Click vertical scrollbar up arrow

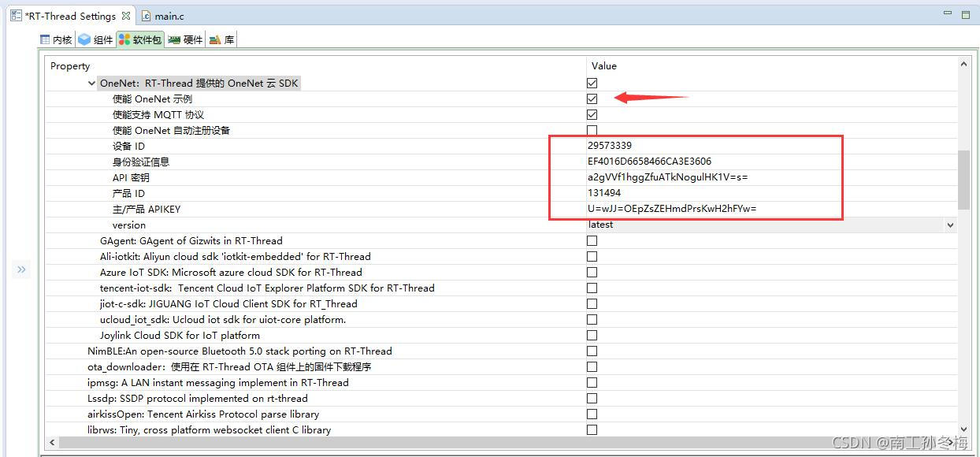(x=963, y=65)
